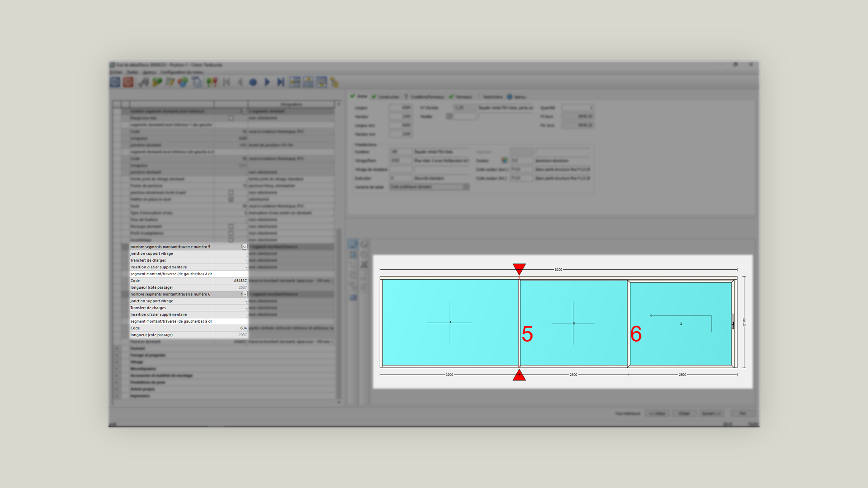
Task: Click the << retour button
Action: (x=657, y=413)
